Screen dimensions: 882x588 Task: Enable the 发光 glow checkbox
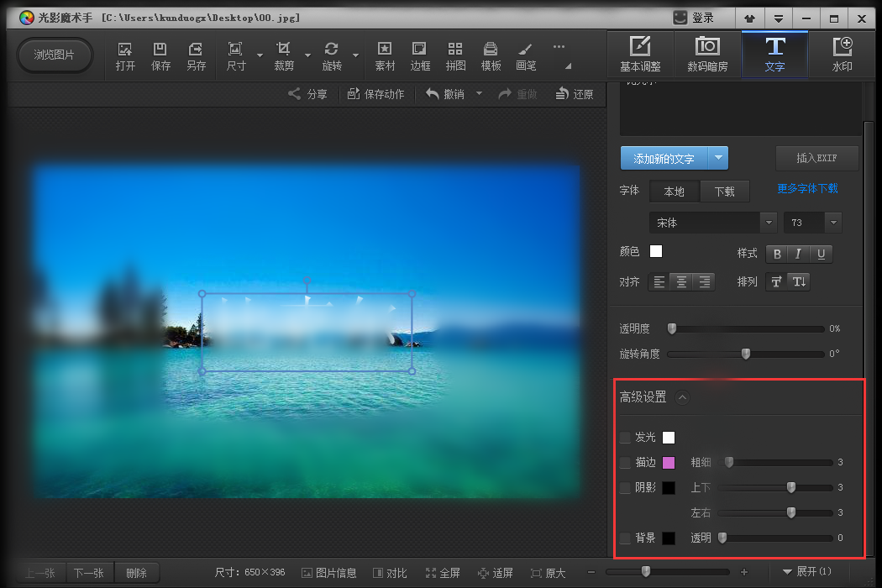(625, 437)
